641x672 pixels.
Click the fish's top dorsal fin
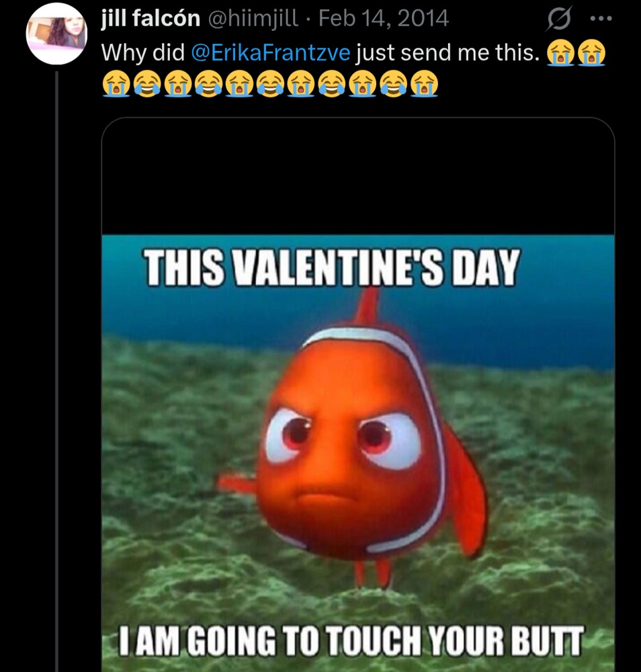coord(368,306)
